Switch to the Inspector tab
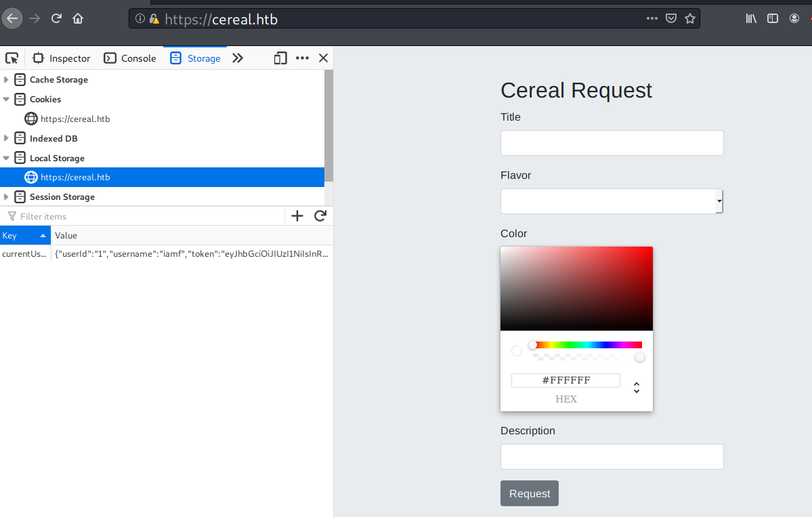This screenshot has height=517, width=812. click(62, 58)
